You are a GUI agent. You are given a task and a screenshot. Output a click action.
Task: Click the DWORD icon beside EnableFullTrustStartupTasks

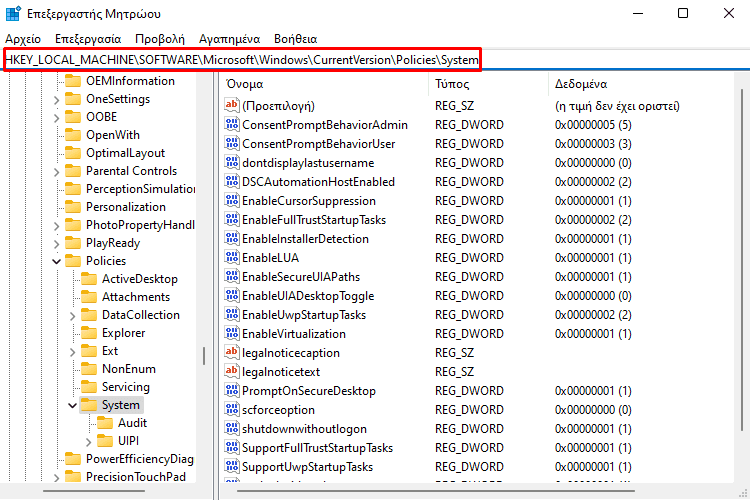click(232, 220)
